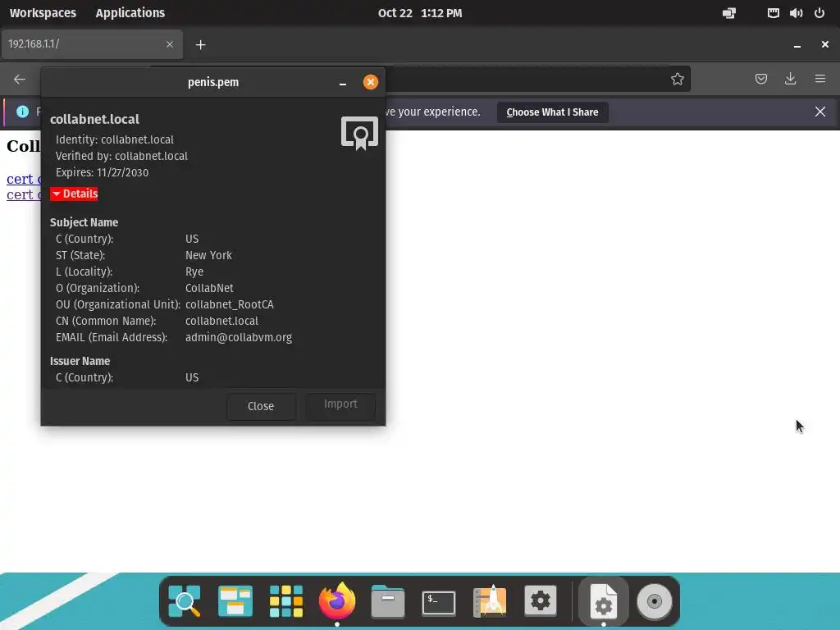Screen dimensions: 840x630
Task: Open Settings gear in dock
Action: point(541,601)
